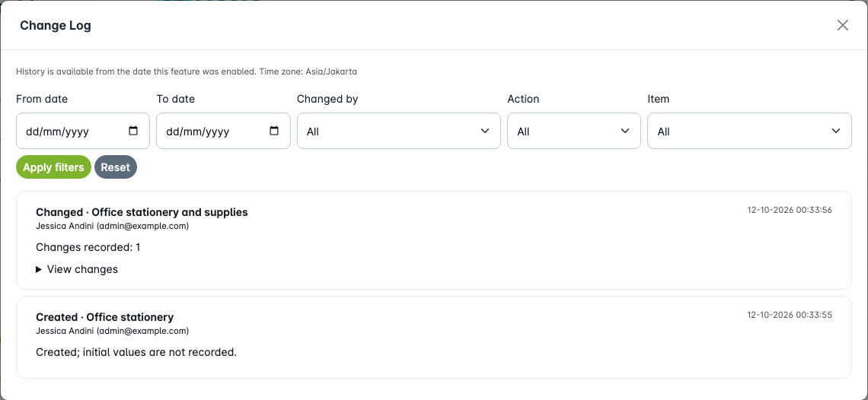This screenshot has width=868, height=400.
Task: Click the Change Log dialog title
Action: click(56, 25)
